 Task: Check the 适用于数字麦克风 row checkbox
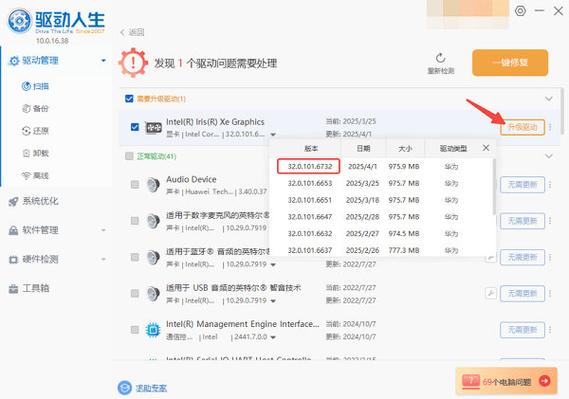click(x=135, y=221)
